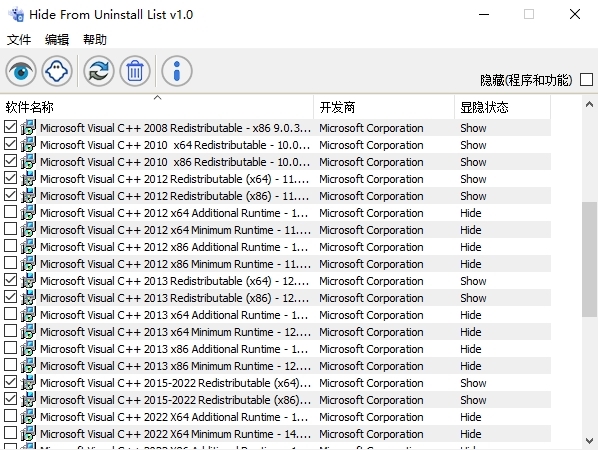Click Show status of 2015-2022 Redistributable (x64)
The height and width of the screenshot is (450, 598).
tap(473, 383)
